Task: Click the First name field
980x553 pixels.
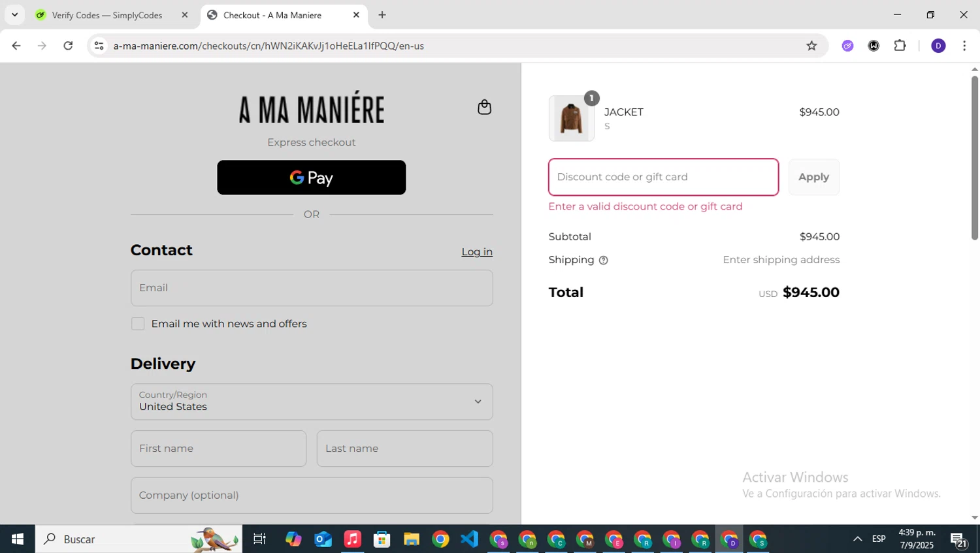Action: tap(218, 449)
